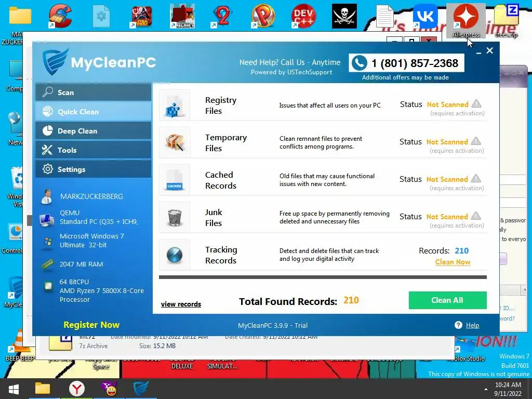
Task: Select Quick Clean in the sidebar
Action: (94, 112)
